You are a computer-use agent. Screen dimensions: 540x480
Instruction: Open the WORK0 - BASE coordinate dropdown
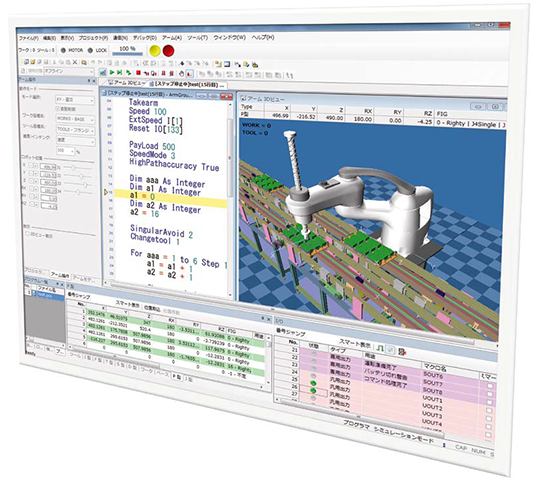[75, 119]
